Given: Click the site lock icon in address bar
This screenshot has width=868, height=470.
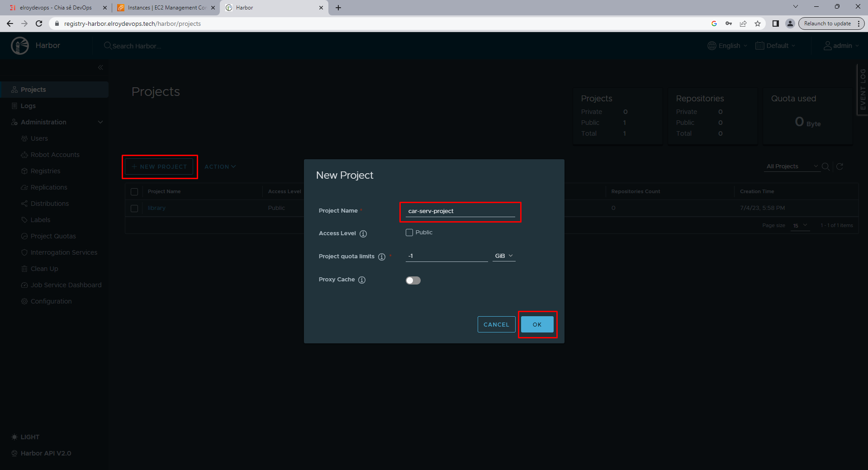Looking at the screenshot, I should [x=57, y=24].
